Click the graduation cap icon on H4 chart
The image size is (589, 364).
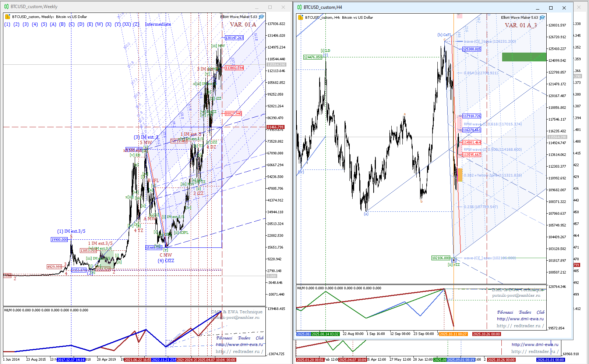542,18
